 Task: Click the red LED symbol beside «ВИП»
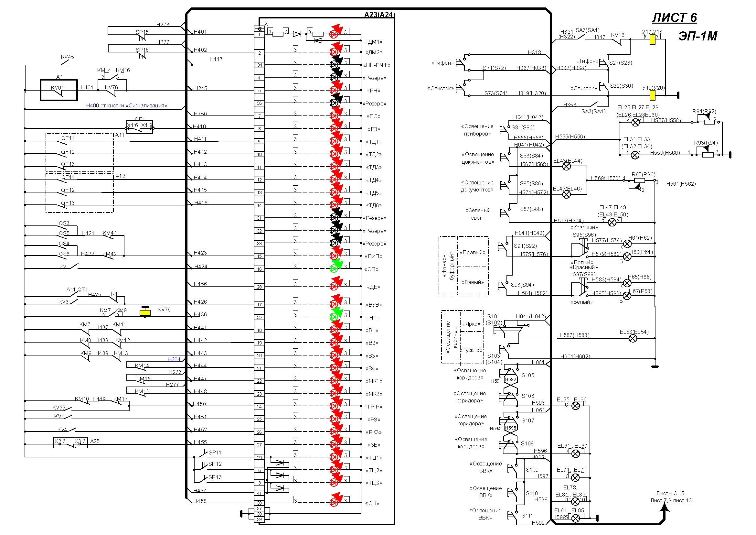coord(334,256)
